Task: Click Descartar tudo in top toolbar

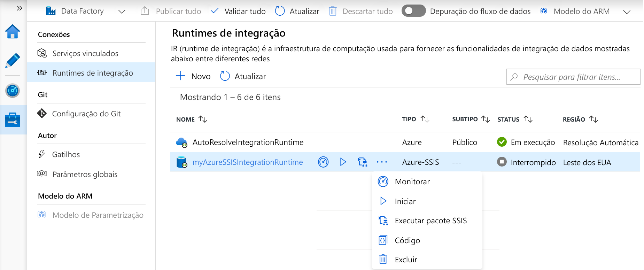Action: coord(361,11)
